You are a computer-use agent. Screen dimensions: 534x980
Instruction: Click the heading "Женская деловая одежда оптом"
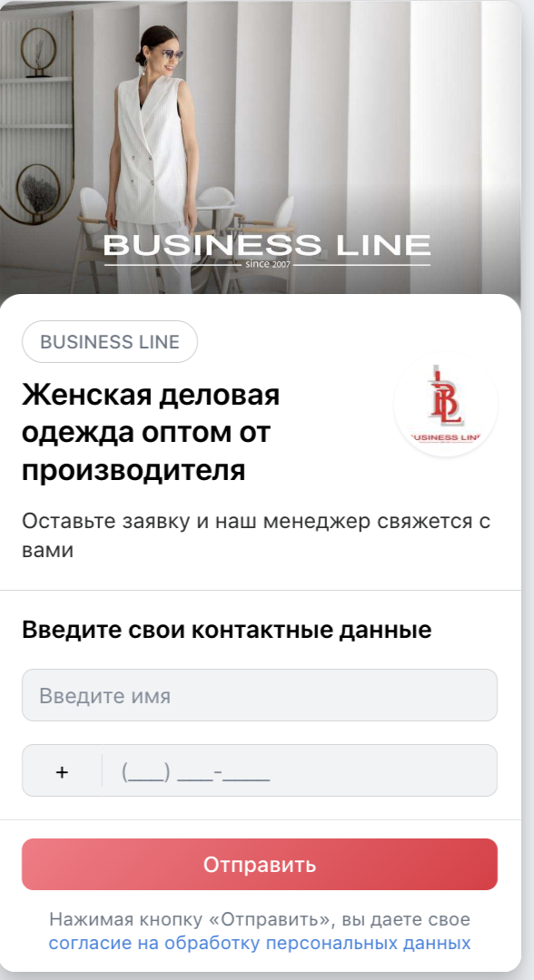151,433
